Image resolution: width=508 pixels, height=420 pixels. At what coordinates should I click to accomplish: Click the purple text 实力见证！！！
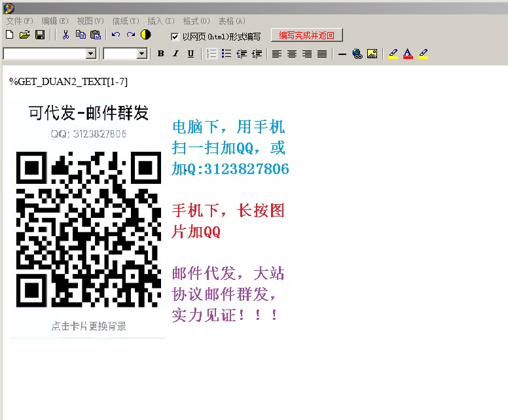coord(225,315)
